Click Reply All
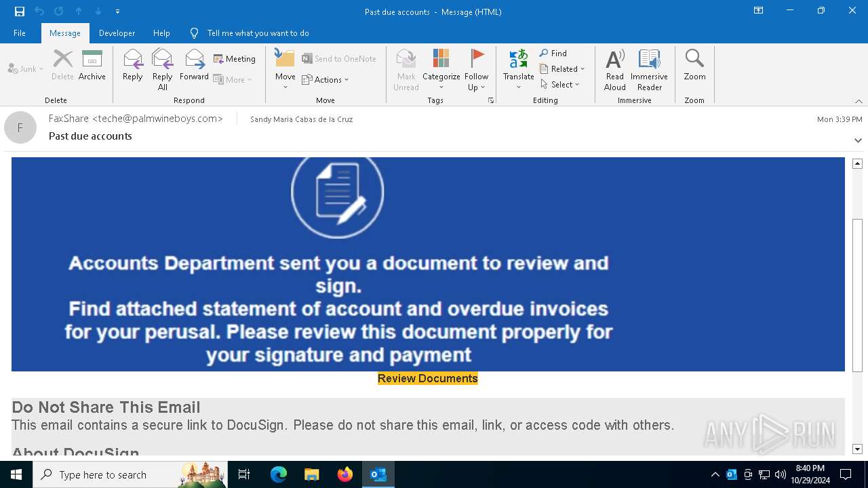 tap(162, 70)
